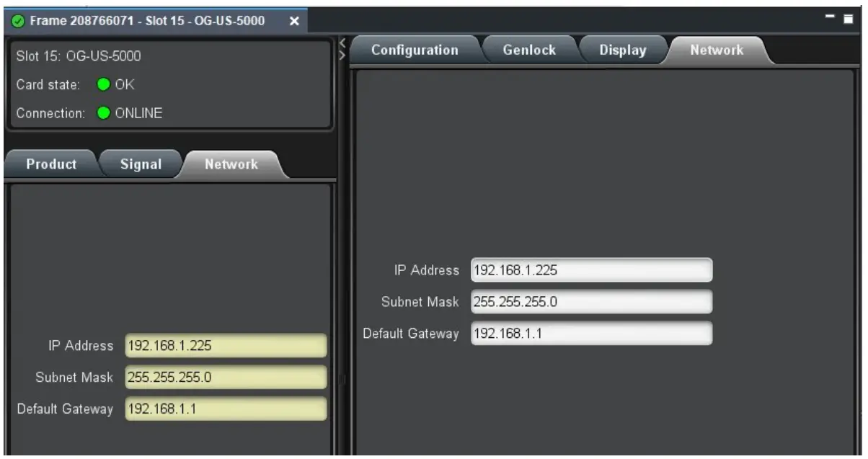The image size is (868, 459).
Task: Click the left panel 'IP Address' label
Action: 80,346
